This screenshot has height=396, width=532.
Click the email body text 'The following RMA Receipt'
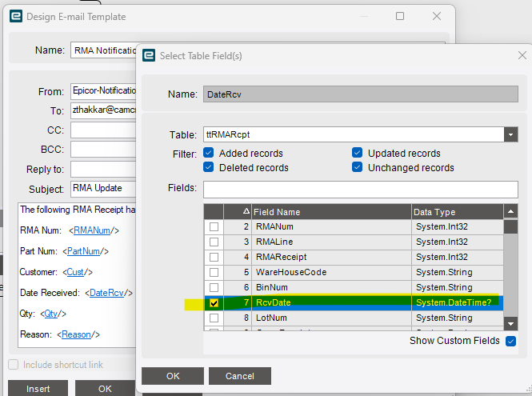coord(72,210)
